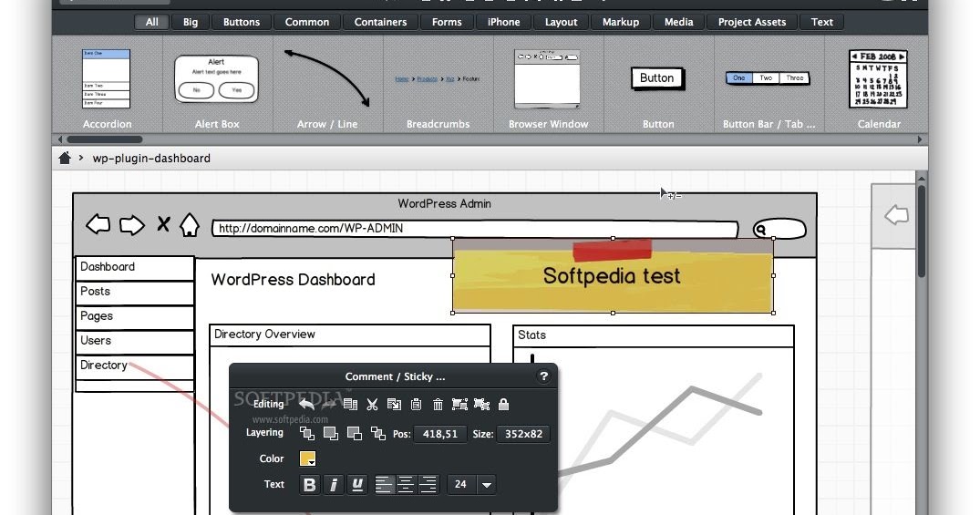Open the Forms category
The image size is (980, 515).
[447, 22]
